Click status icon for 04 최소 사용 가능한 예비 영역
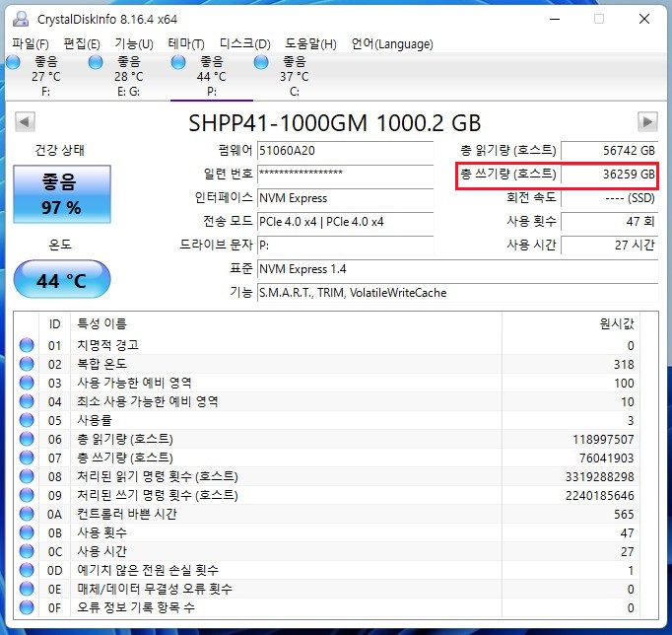Image resolution: width=672 pixels, height=635 pixels. 27,401
